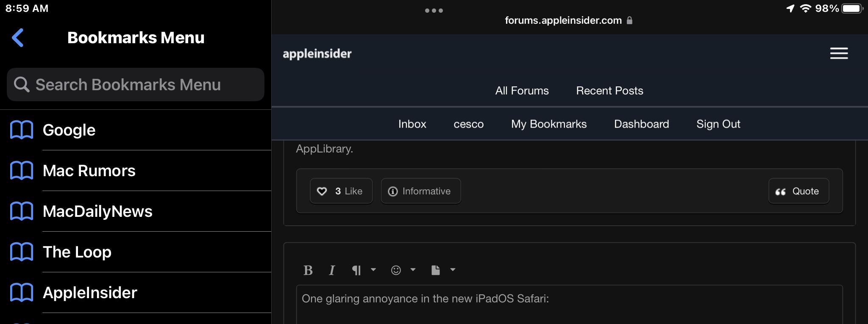868x324 pixels.
Task: Tap the blue back chevron in Bookmarks Menu
Action: (18, 38)
